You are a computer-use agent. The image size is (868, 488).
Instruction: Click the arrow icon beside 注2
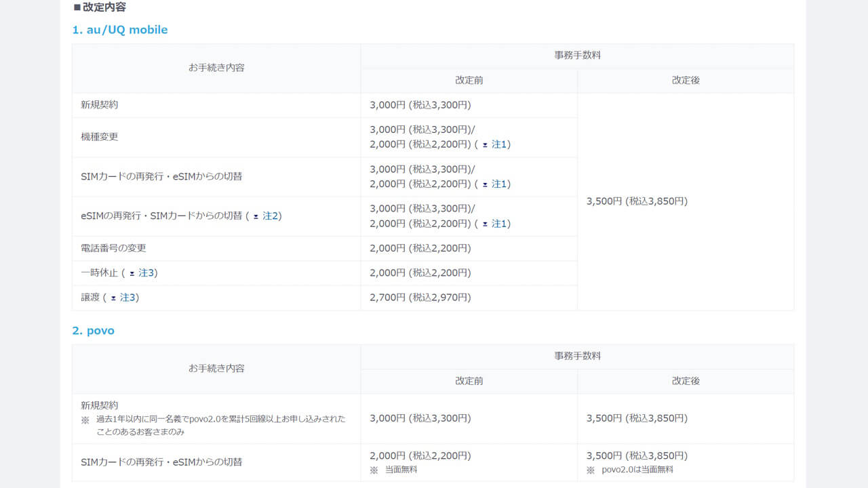click(256, 216)
